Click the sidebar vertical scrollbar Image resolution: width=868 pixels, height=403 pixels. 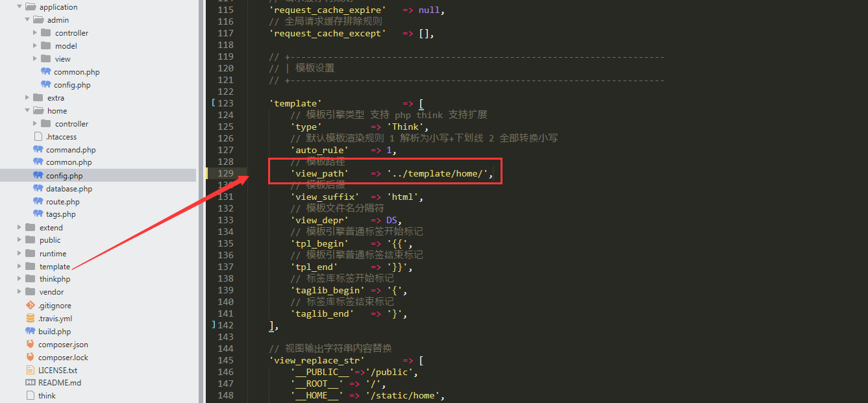[201, 195]
